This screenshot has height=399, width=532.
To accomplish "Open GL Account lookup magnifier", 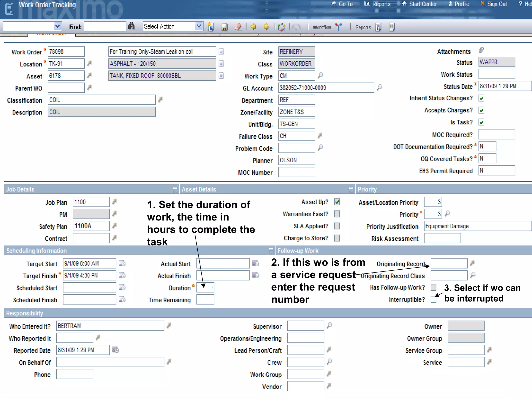I will (x=380, y=87).
